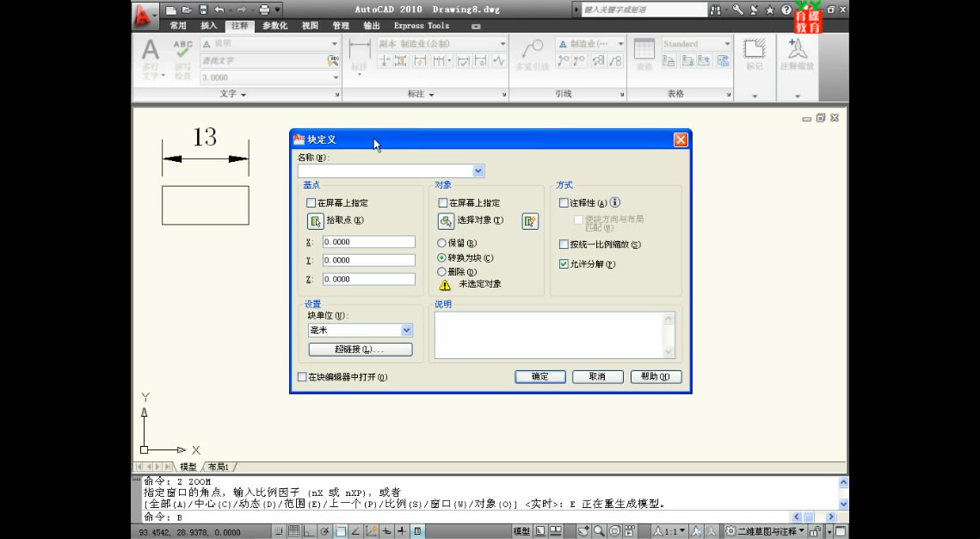Expand the 标注 ribbon panel
Image resolution: width=980 pixels, height=539 pixels.
(421, 94)
